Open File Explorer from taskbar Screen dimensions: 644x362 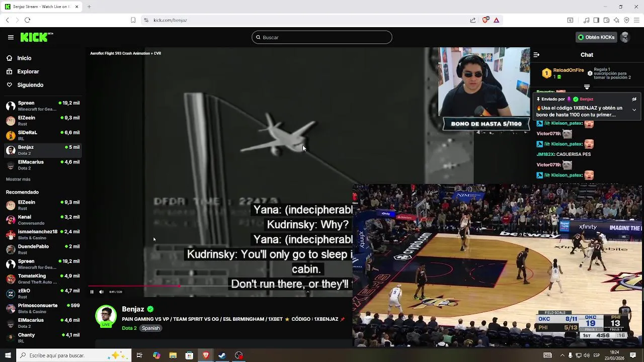tap(173, 355)
